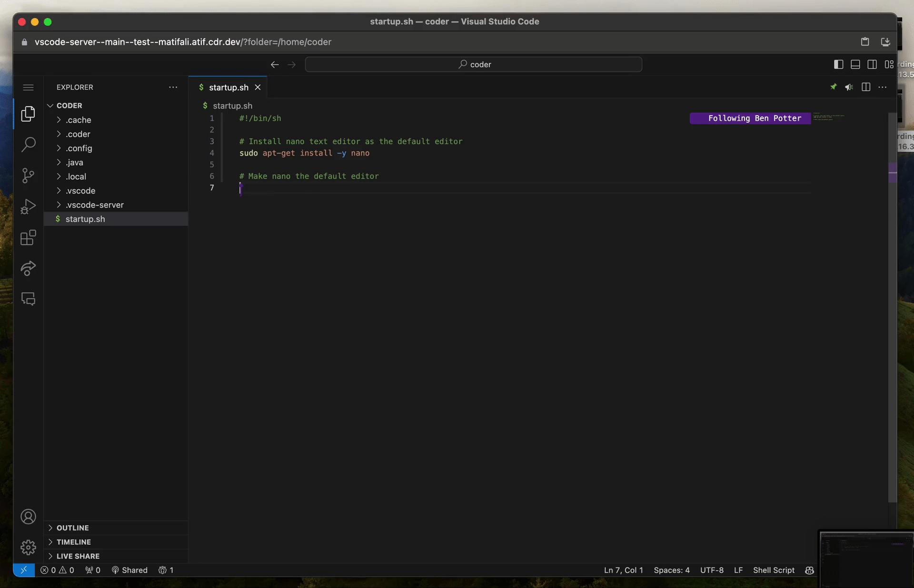Open the Extensions view

pos(28,237)
